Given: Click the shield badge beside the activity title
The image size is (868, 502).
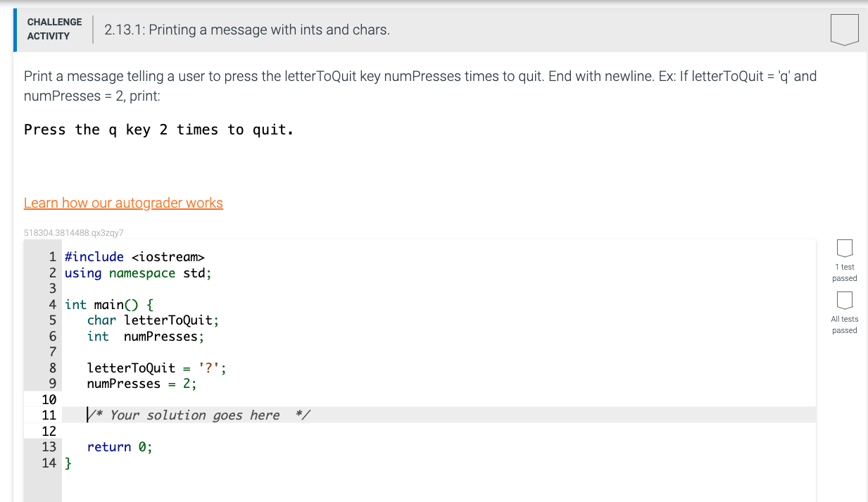Looking at the screenshot, I should coord(844,29).
